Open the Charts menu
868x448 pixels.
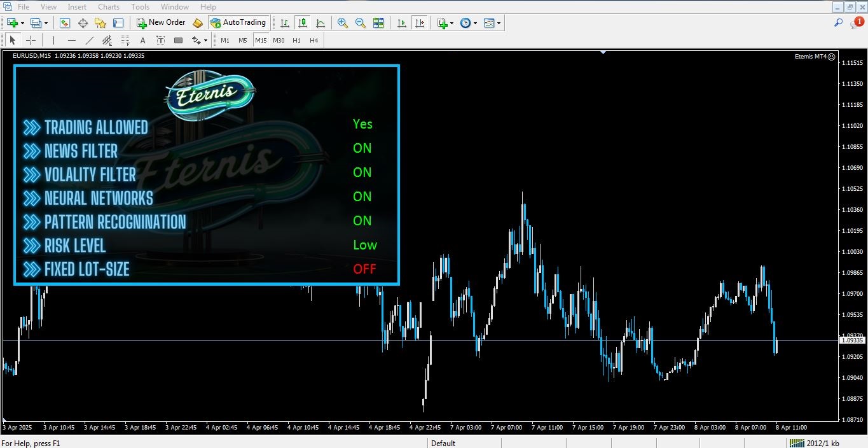tap(109, 7)
